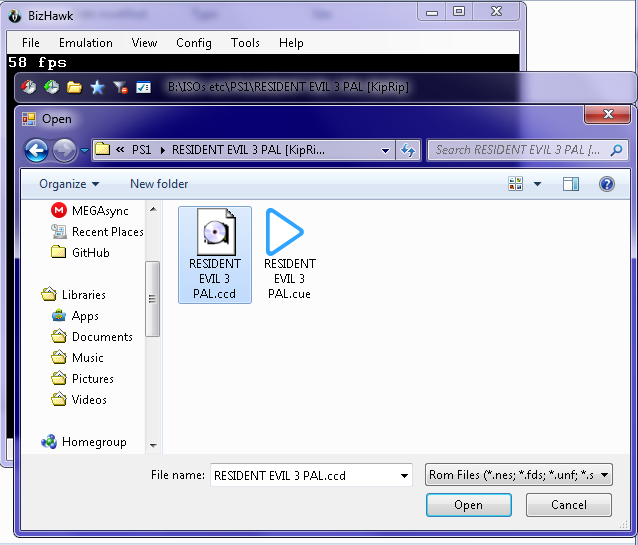Open the Apps library

[x=75, y=315]
